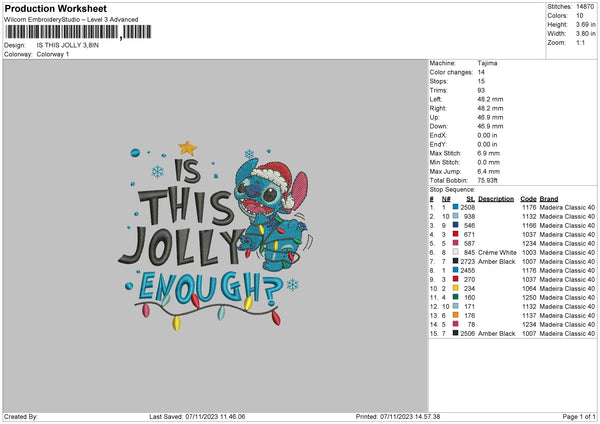Click the Code column header

[x=528, y=199]
